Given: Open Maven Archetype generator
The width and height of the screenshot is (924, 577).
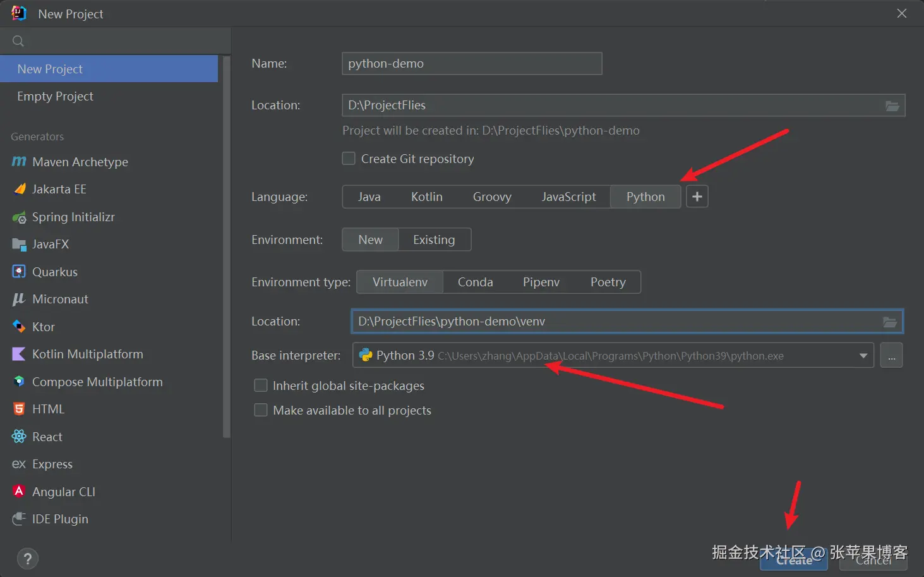Looking at the screenshot, I should 109,162.
